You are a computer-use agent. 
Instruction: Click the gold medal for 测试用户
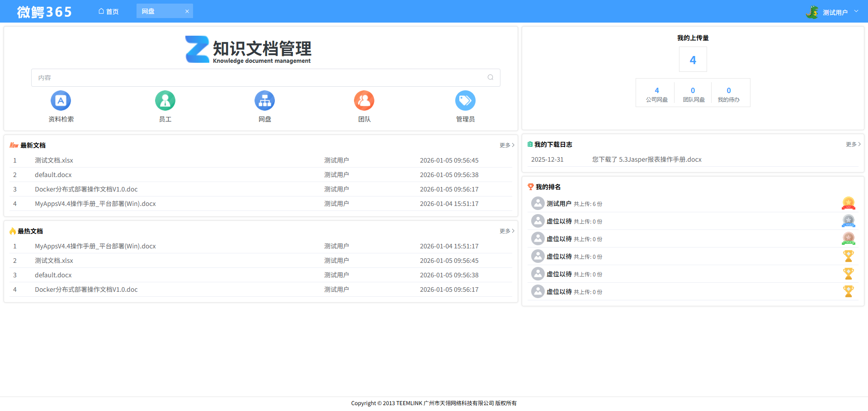[849, 203]
